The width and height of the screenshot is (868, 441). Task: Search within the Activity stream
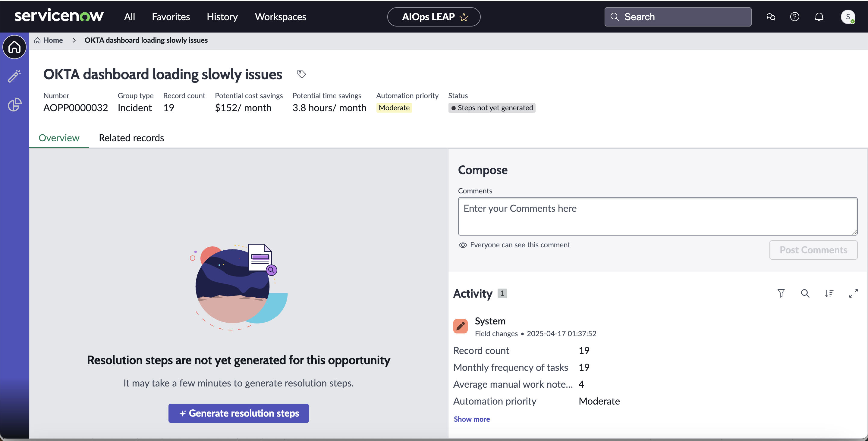(x=805, y=293)
